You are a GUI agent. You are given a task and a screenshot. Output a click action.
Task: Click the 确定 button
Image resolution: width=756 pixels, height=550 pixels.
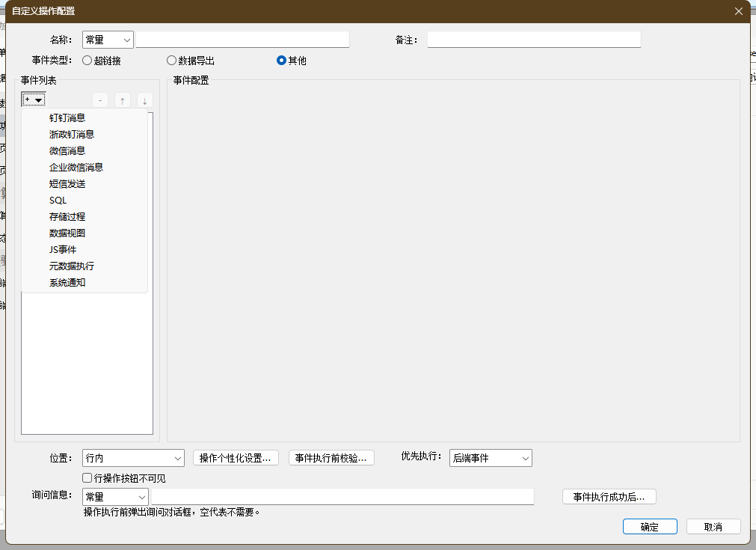point(650,527)
